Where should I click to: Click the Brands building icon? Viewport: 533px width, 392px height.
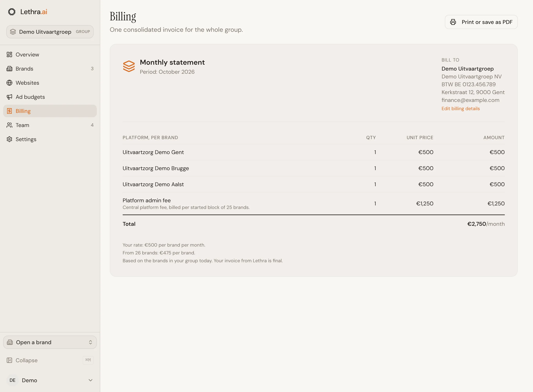point(9,69)
